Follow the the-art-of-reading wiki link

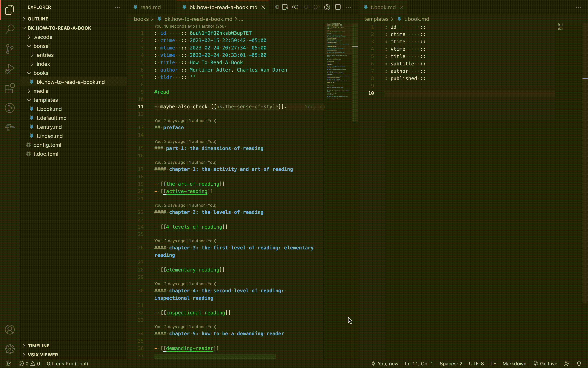coord(193,184)
